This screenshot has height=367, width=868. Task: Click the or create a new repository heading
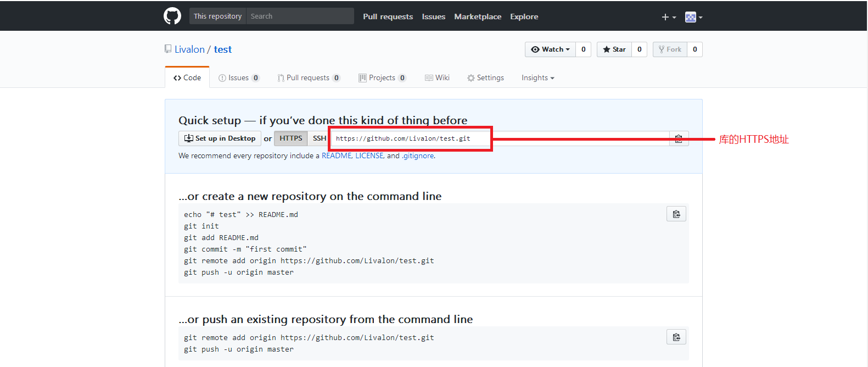point(310,196)
